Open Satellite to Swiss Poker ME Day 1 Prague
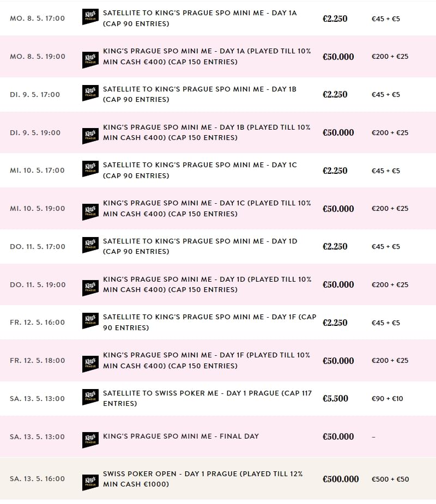Screen dimensions: 436x504 (x=207, y=398)
